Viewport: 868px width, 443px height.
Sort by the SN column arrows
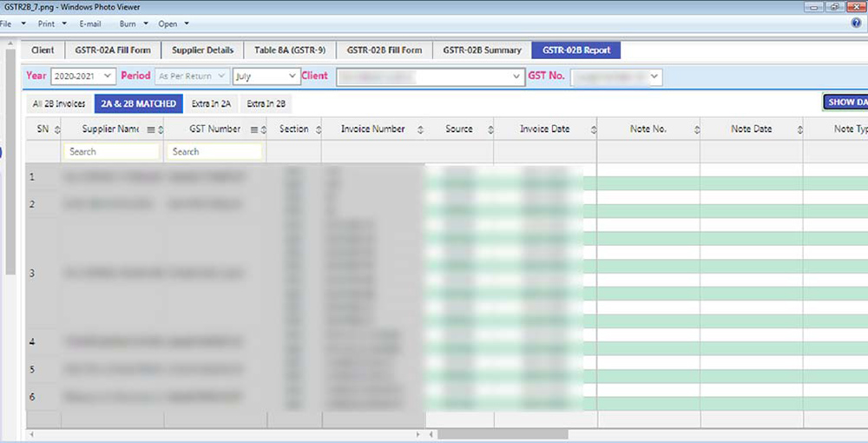(56, 129)
